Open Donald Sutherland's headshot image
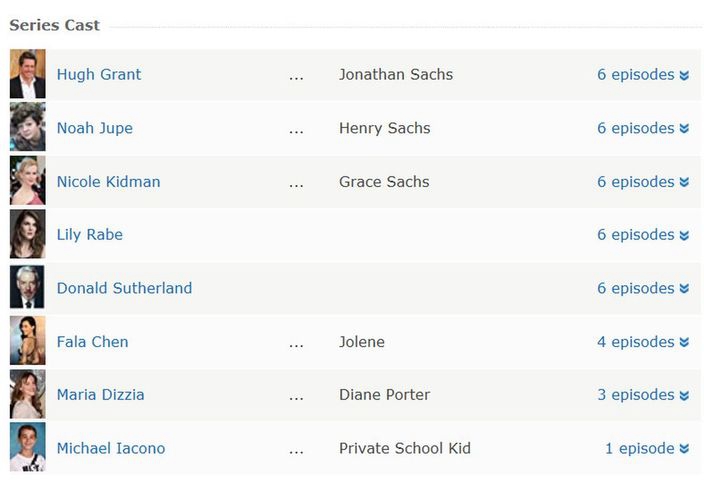This screenshot has height=483, width=704. pos(27,287)
